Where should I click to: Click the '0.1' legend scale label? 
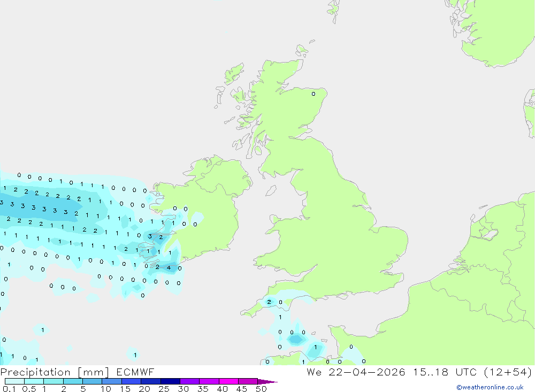(9, 389)
